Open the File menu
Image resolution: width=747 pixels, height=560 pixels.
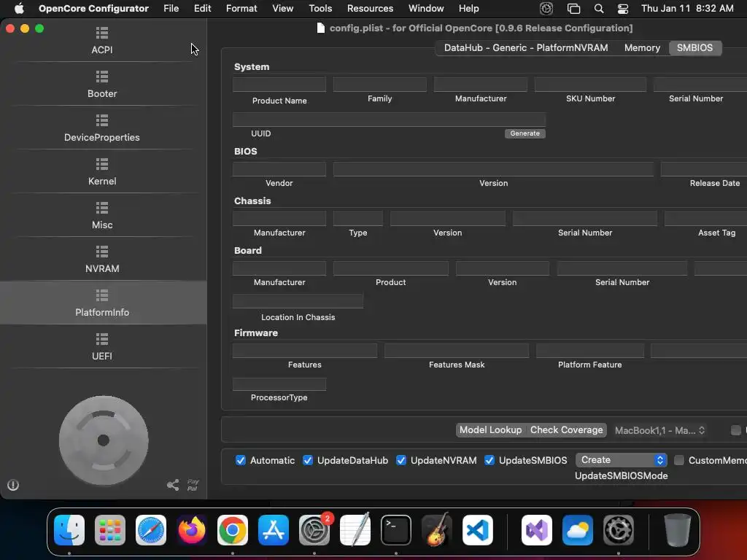171,8
